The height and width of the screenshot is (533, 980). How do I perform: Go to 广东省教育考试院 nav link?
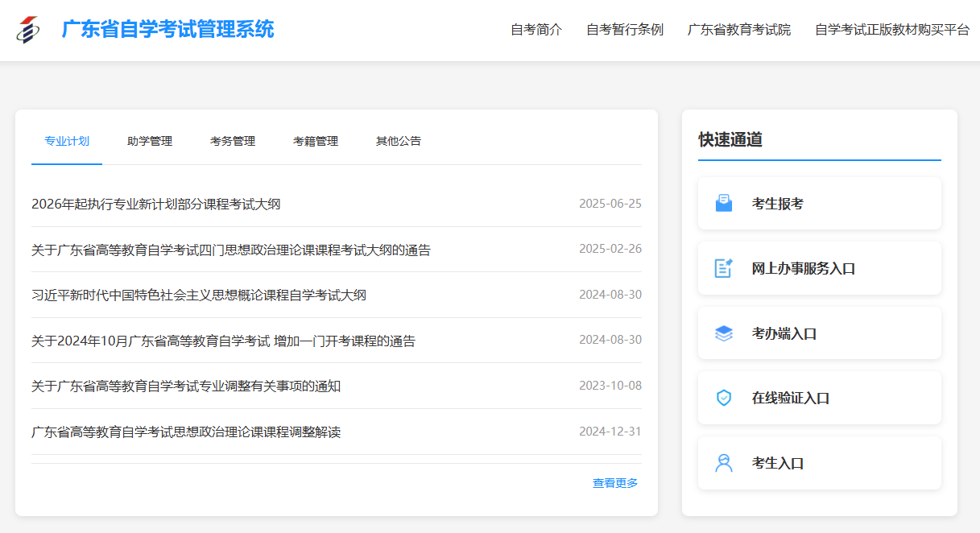(739, 30)
